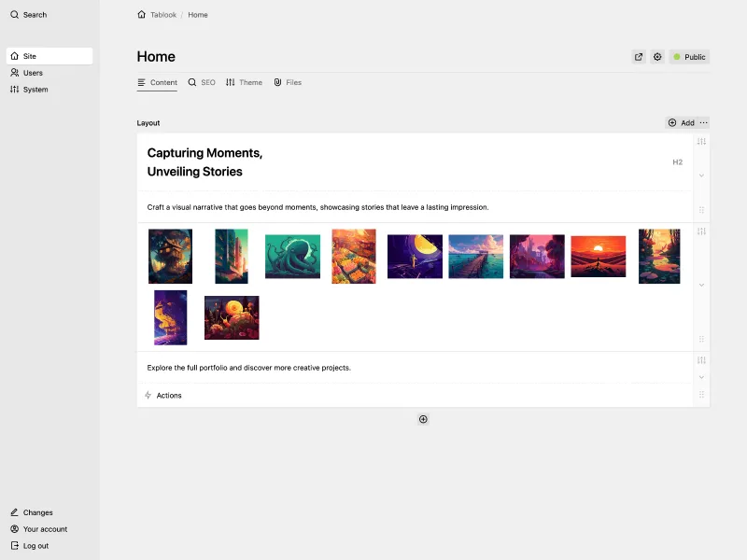Select the sunset image thumbnail in the gallery

tap(598, 256)
